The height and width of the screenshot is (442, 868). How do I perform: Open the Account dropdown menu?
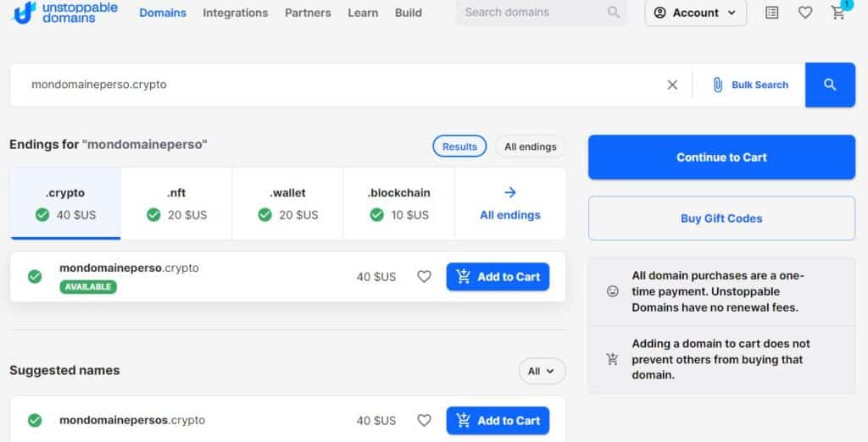pos(695,13)
